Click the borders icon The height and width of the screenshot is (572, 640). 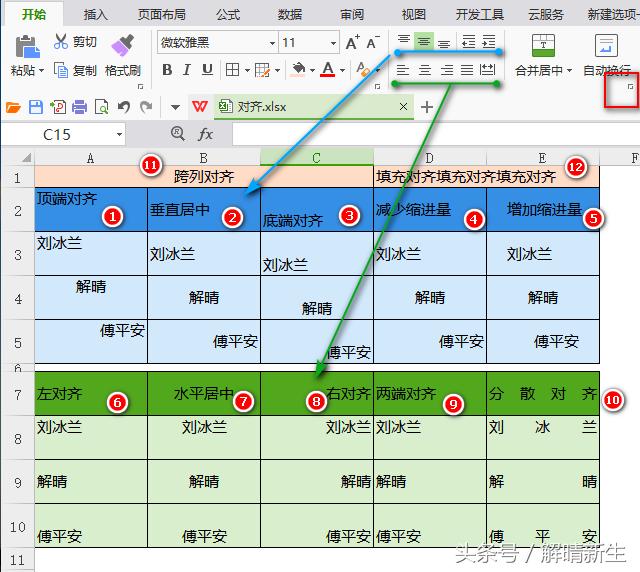pos(232,70)
